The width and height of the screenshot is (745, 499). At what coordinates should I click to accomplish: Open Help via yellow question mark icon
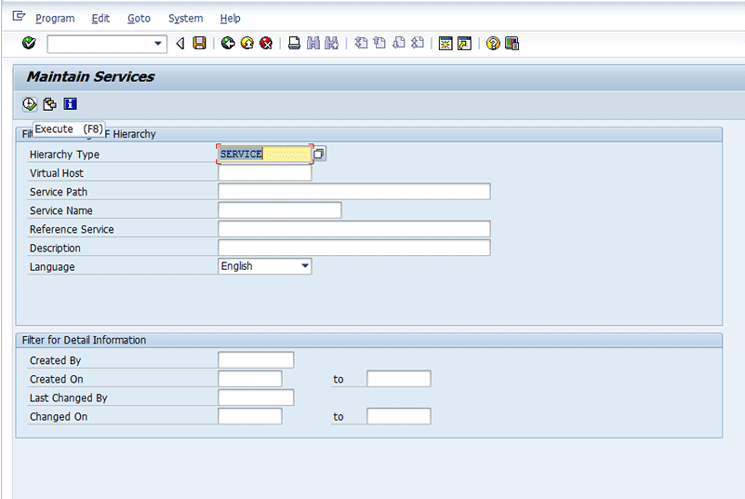click(x=493, y=43)
